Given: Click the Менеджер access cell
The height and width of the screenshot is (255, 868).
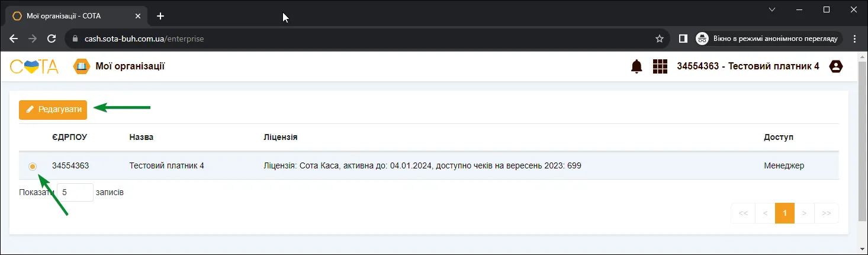Looking at the screenshot, I should click(784, 165).
